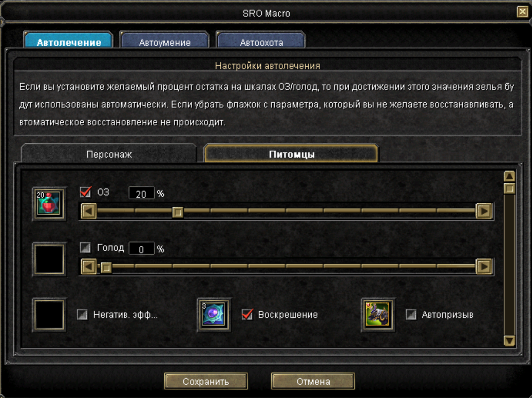The image size is (532, 398).
Task: Open the Автоохота tab
Action: point(261,40)
